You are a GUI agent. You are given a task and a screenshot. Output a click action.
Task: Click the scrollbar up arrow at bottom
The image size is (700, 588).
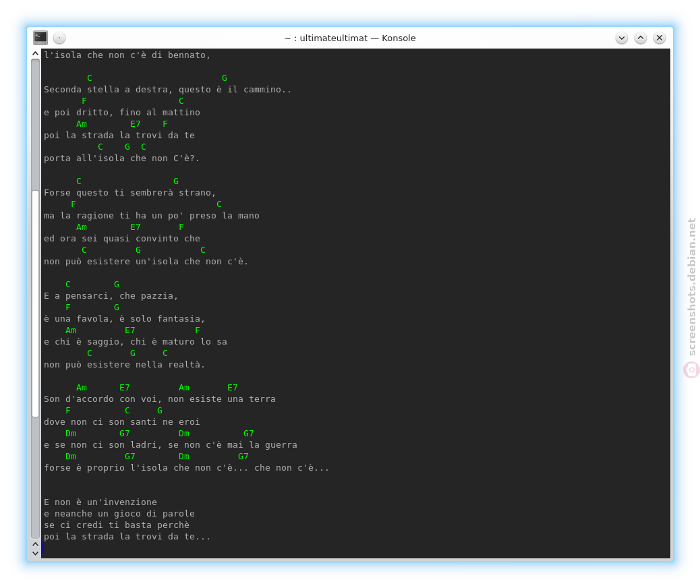tap(35, 544)
